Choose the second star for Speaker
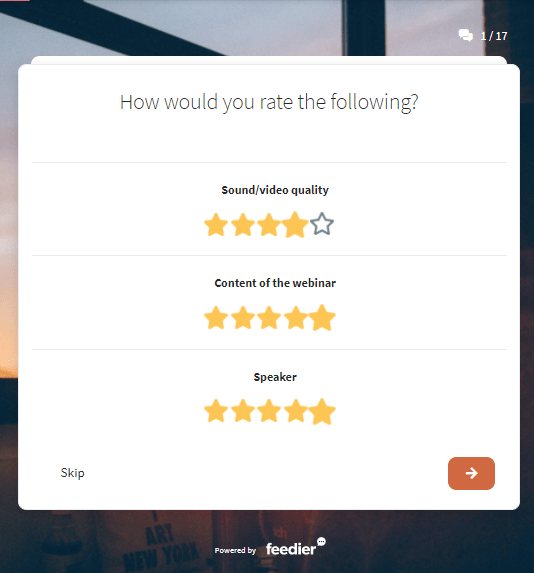This screenshot has height=573, width=534. tap(243, 411)
